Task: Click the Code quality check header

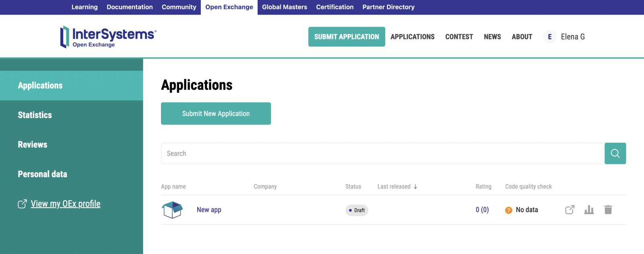Action: 528,187
